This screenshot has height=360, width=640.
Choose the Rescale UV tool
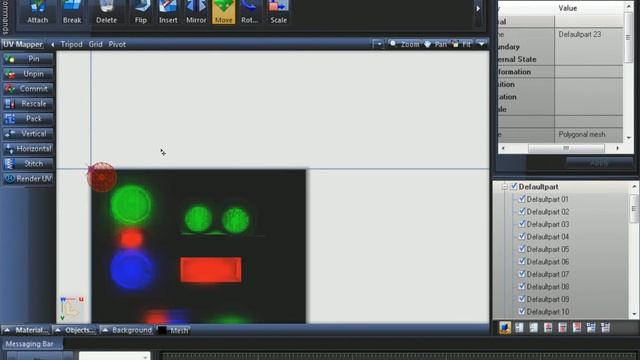pyautogui.click(x=28, y=104)
